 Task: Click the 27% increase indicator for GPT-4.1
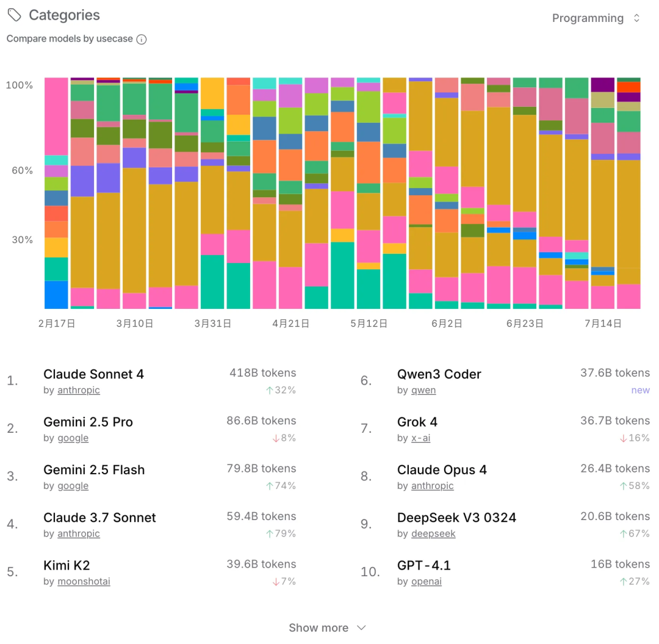[635, 581]
